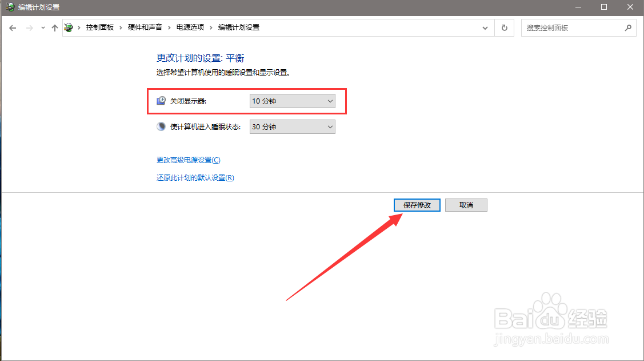The height and width of the screenshot is (361, 644).
Task: Refresh the control panel page
Action: click(505, 28)
